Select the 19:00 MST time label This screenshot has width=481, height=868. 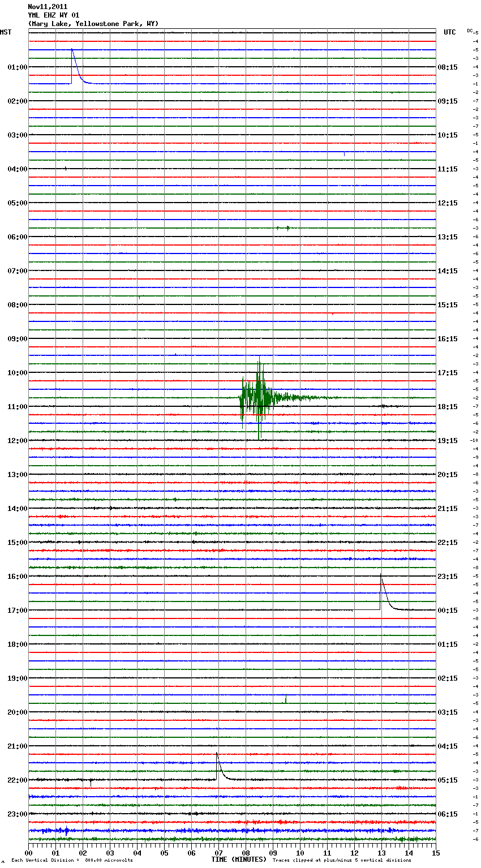(x=18, y=678)
